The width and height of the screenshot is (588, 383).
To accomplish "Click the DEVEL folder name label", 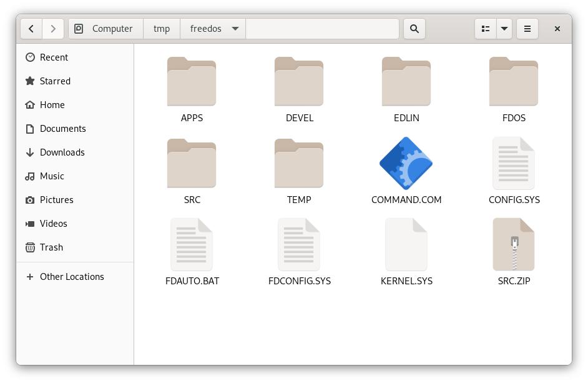I will [x=299, y=118].
